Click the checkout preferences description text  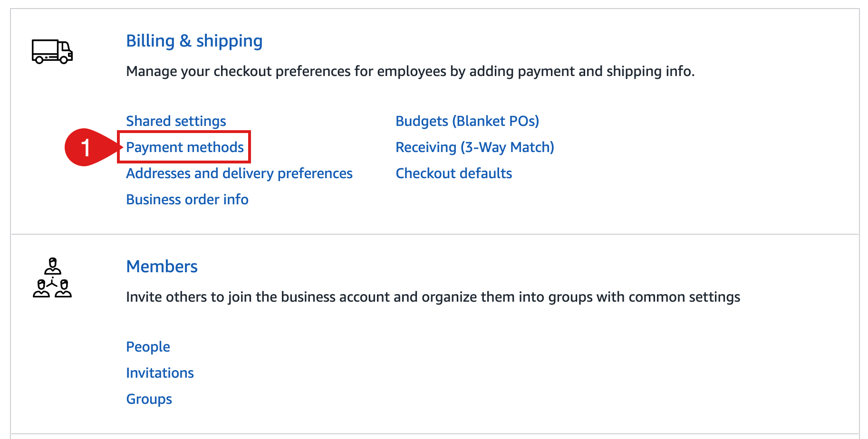pyautogui.click(x=410, y=71)
